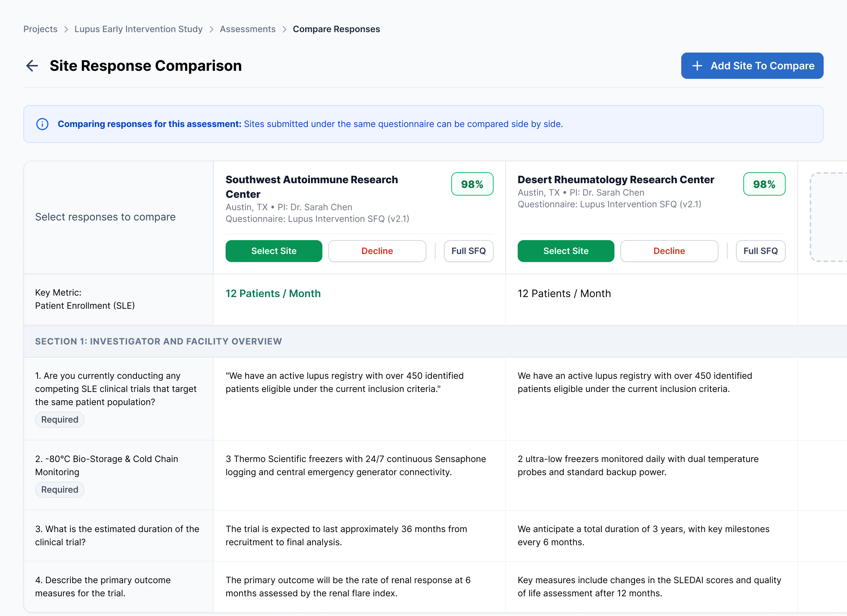Click 'Select responses to compare' label
Viewport: 847px width, 616px height.
coord(105,217)
